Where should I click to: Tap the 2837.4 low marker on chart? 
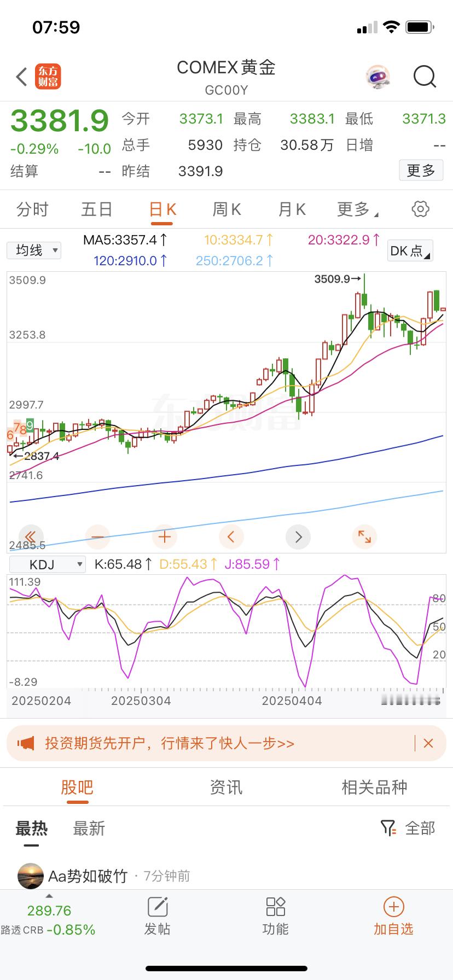(x=36, y=456)
